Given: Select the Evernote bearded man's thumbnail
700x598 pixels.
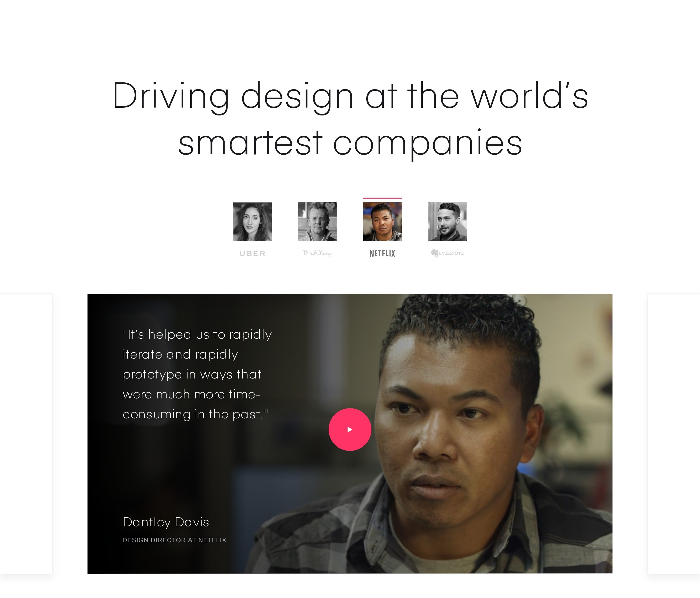Looking at the screenshot, I should pyautogui.click(x=448, y=222).
